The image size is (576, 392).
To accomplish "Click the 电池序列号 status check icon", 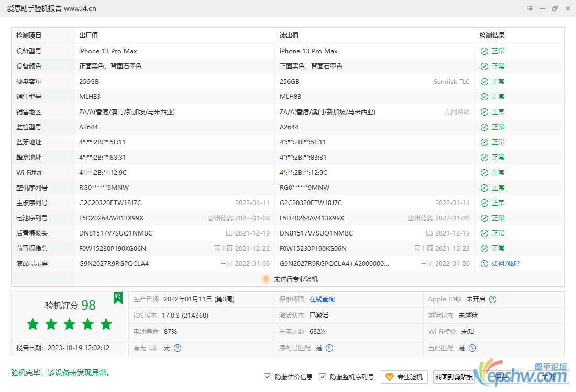I will click(x=484, y=218).
